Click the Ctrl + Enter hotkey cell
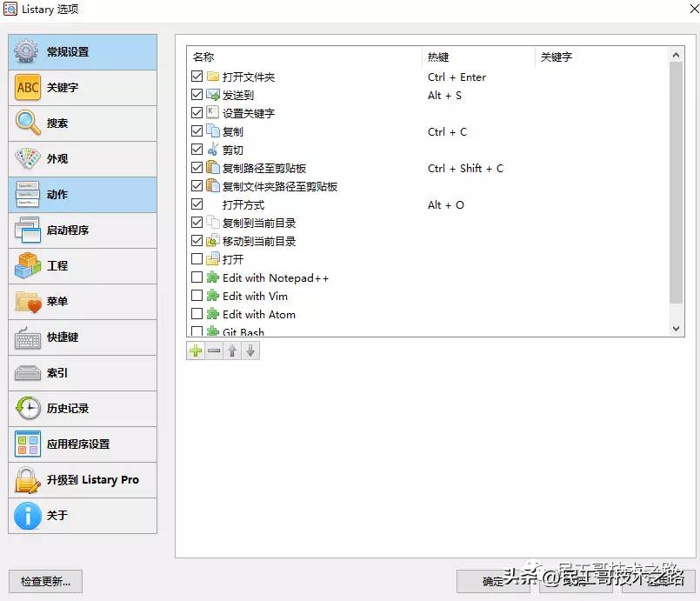 pyautogui.click(x=457, y=77)
